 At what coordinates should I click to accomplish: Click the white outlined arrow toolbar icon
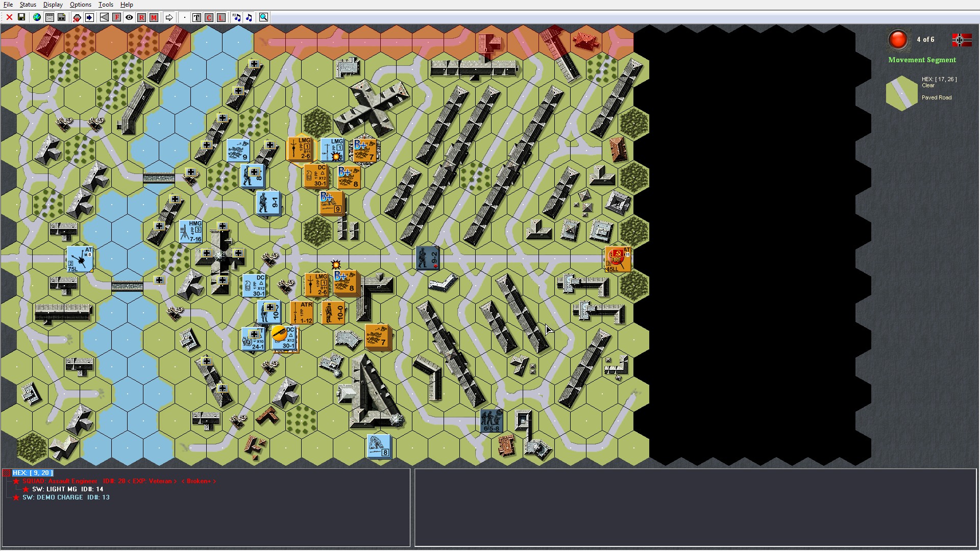pos(169,17)
